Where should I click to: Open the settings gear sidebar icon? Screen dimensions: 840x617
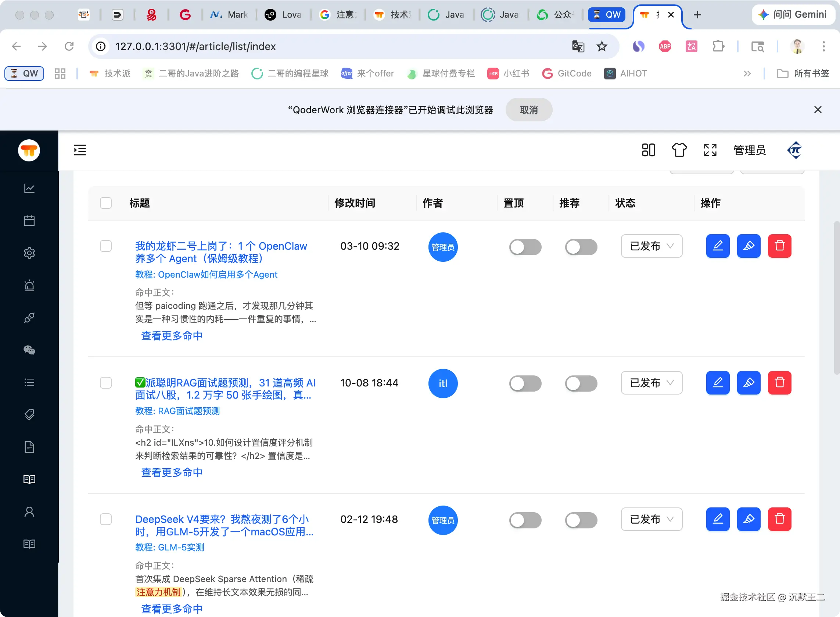(29, 253)
